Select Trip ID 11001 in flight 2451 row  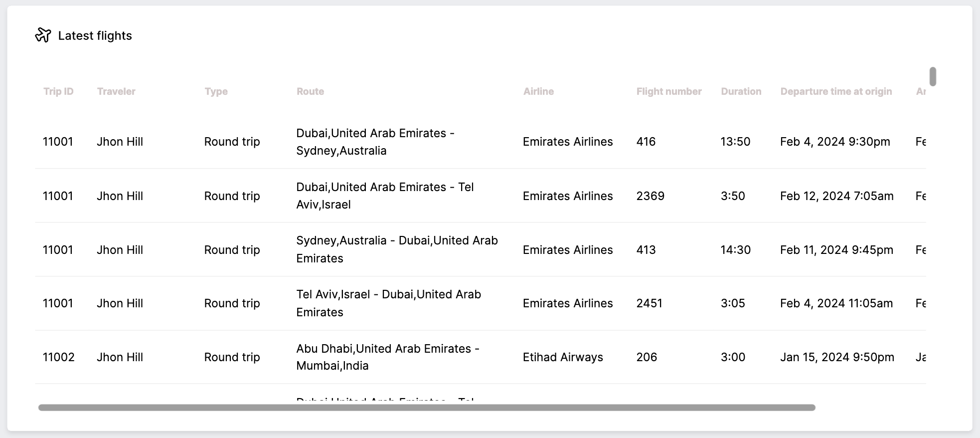tap(58, 303)
